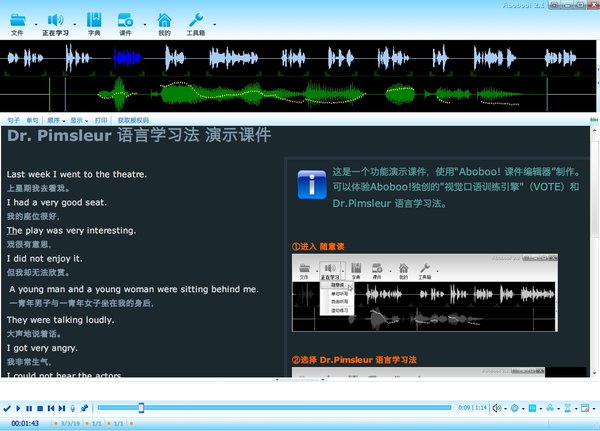Select the 句子 tab in the text toolbar

[13, 120]
